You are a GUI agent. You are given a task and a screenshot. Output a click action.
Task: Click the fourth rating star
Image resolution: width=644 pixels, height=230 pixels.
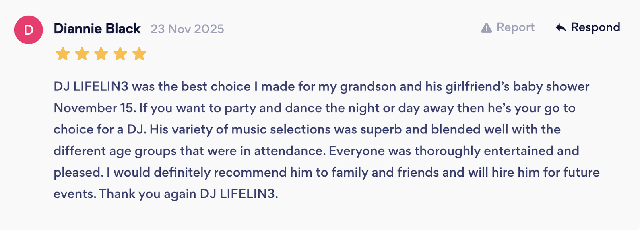120,54
